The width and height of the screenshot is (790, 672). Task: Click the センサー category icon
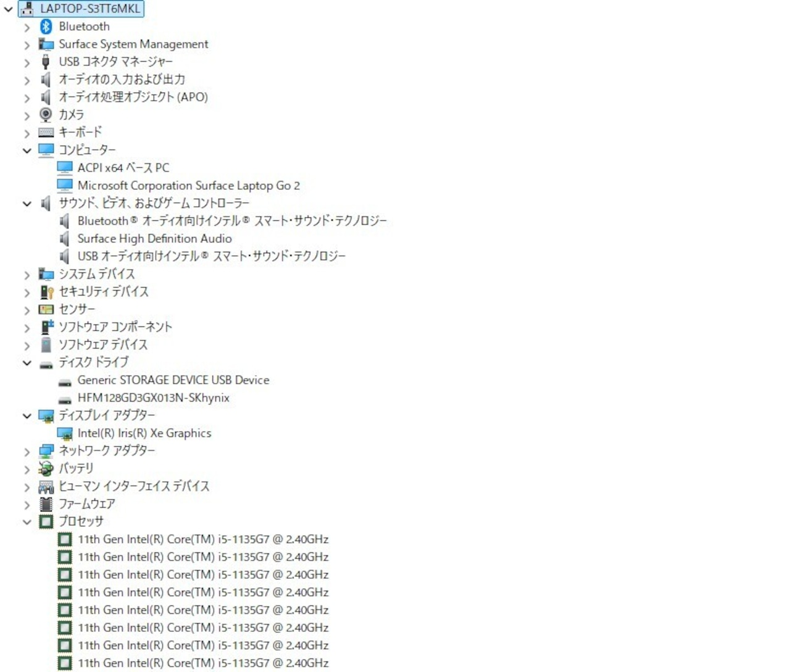pos(46,309)
